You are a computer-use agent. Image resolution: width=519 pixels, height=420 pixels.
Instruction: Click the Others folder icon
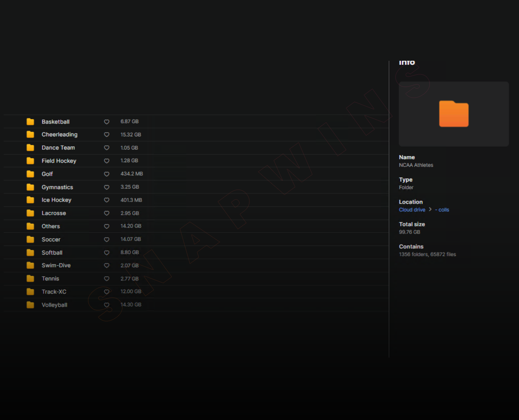30,226
